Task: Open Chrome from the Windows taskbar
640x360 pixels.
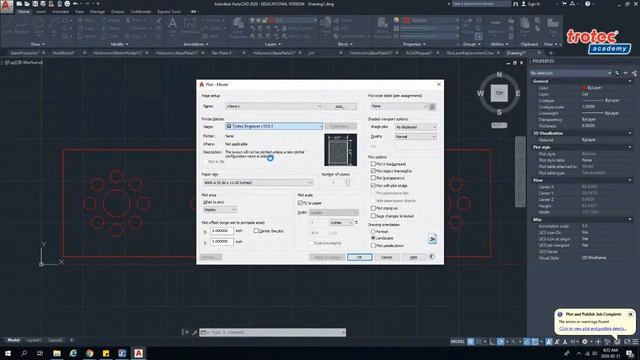Action: pyautogui.click(x=89, y=353)
